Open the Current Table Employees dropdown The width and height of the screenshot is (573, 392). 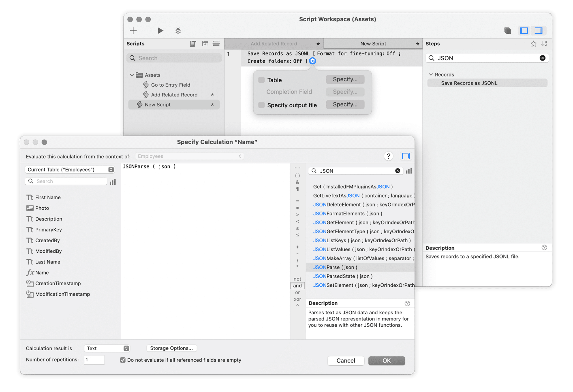pos(70,170)
